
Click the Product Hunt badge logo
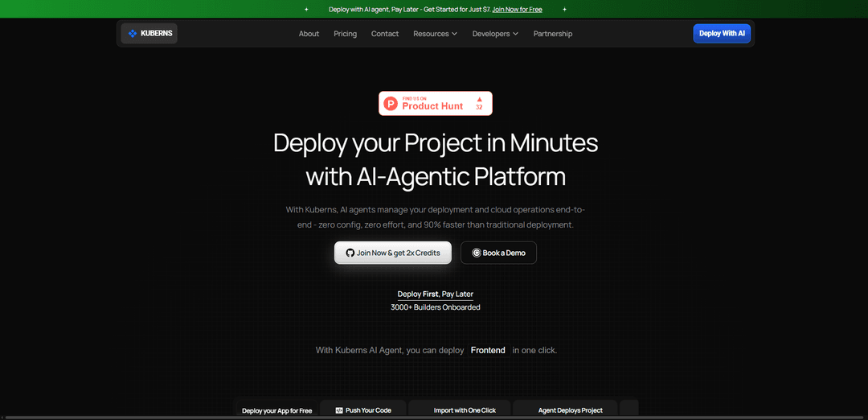tap(391, 103)
